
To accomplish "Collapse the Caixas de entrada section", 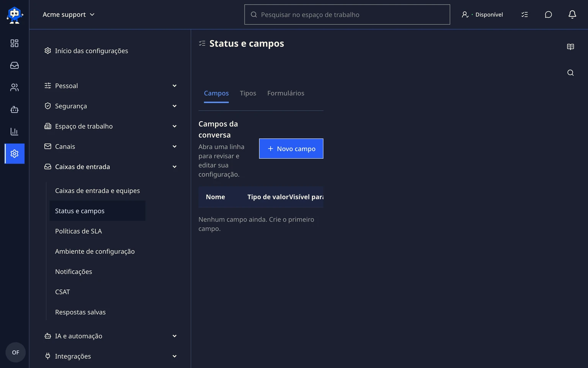I will point(110,167).
